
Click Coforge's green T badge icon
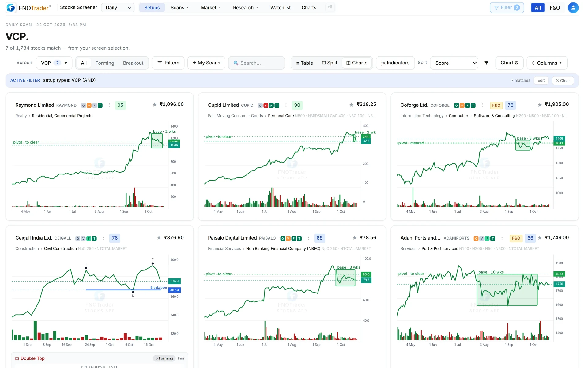473,105
